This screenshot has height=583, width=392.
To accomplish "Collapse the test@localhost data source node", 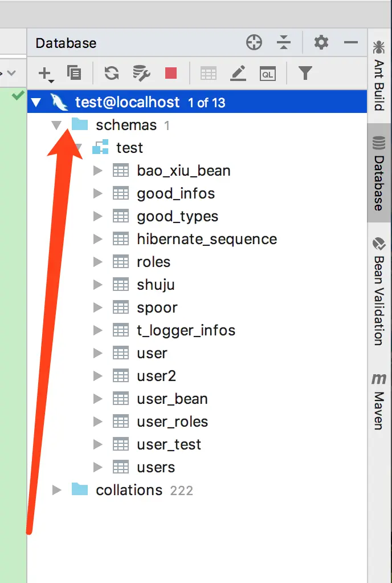I will click(36, 103).
